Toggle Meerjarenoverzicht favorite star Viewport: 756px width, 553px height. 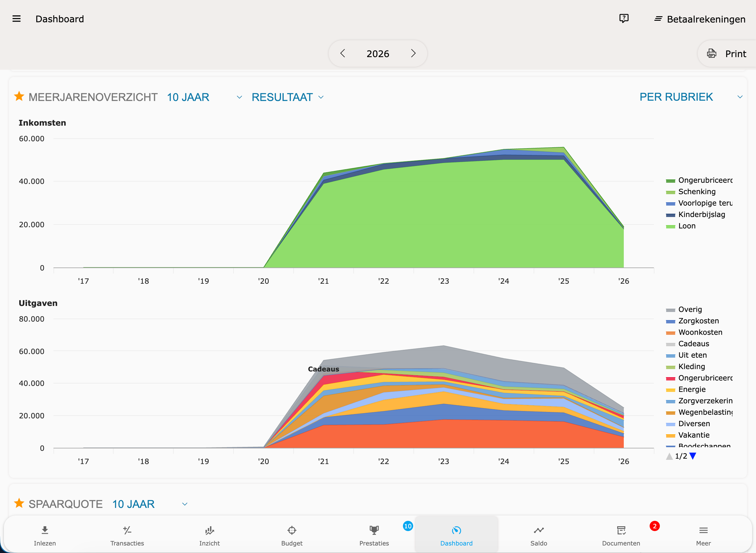click(19, 96)
